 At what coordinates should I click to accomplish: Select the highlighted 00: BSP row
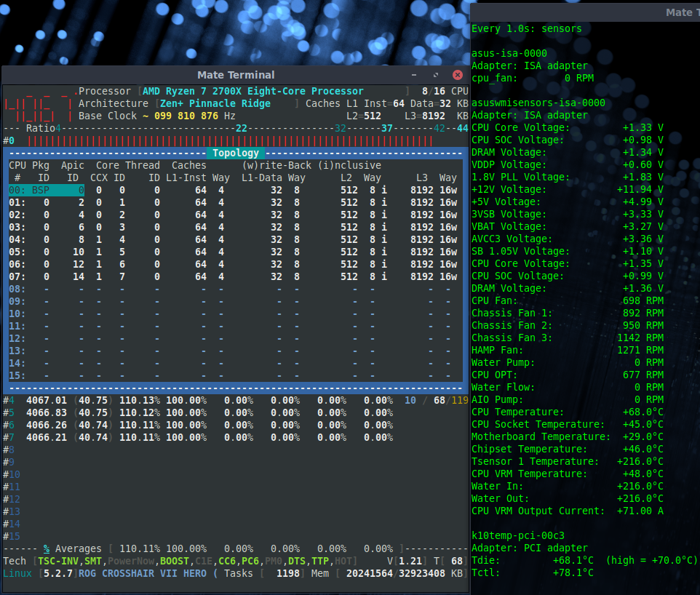(47, 190)
